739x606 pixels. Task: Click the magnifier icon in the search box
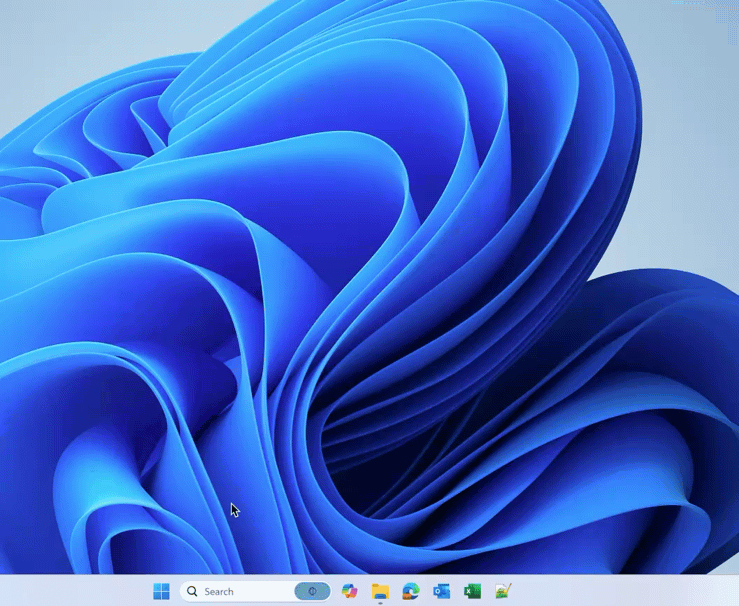point(192,591)
